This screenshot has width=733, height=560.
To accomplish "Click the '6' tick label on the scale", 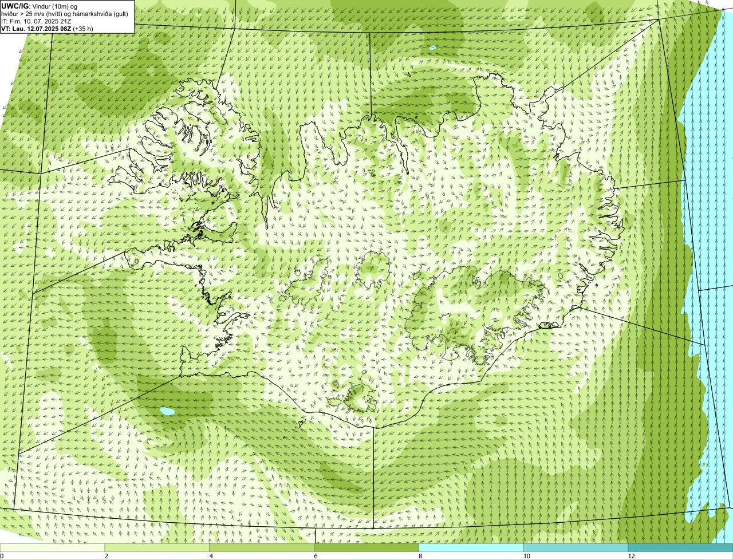I will tap(316, 556).
